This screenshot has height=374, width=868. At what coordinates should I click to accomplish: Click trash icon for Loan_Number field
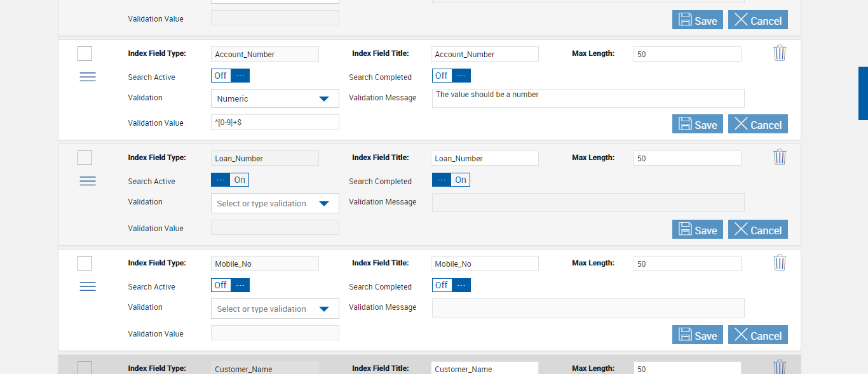click(780, 157)
